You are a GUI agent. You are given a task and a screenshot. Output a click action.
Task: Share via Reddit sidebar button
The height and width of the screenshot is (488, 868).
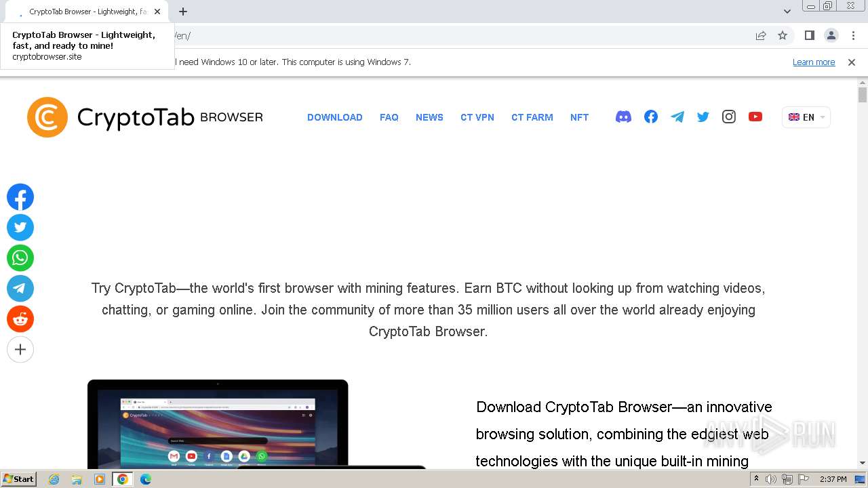pos(20,319)
